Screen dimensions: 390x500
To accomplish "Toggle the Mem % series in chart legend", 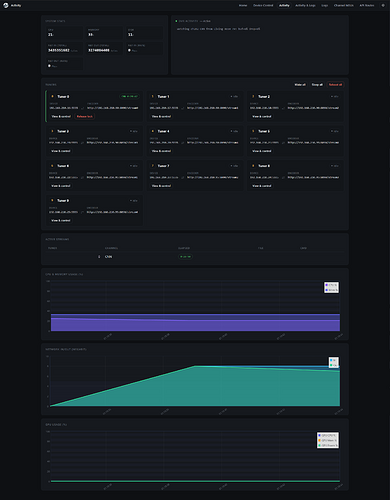I will click(x=331, y=290).
